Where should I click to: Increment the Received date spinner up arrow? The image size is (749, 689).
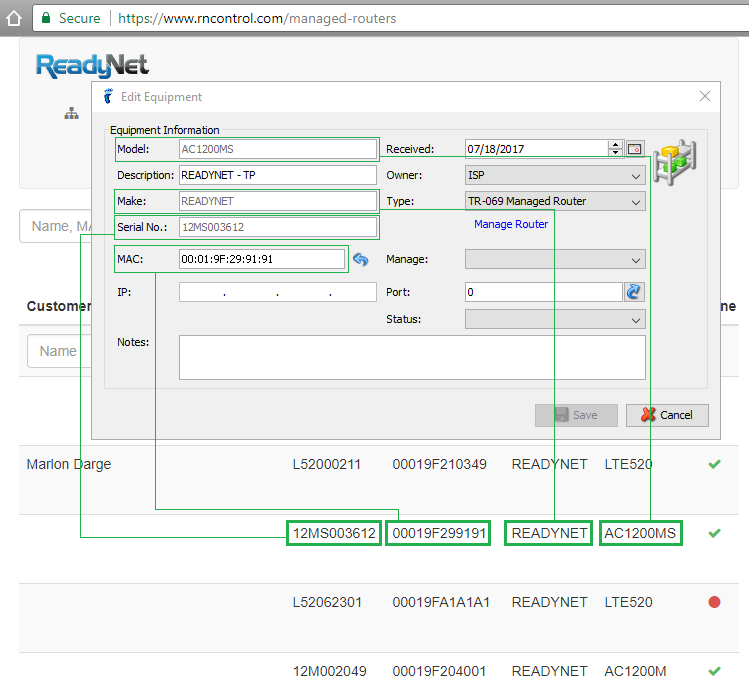pos(616,145)
